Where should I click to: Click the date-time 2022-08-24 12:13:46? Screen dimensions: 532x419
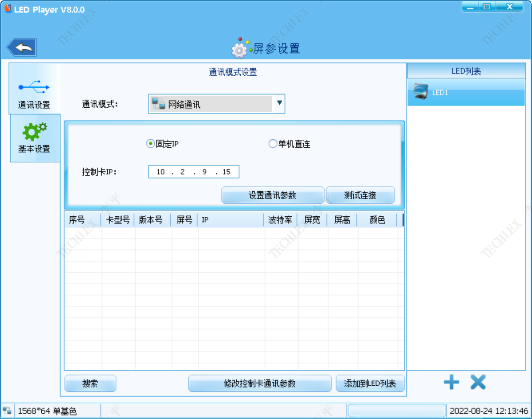[489, 411]
